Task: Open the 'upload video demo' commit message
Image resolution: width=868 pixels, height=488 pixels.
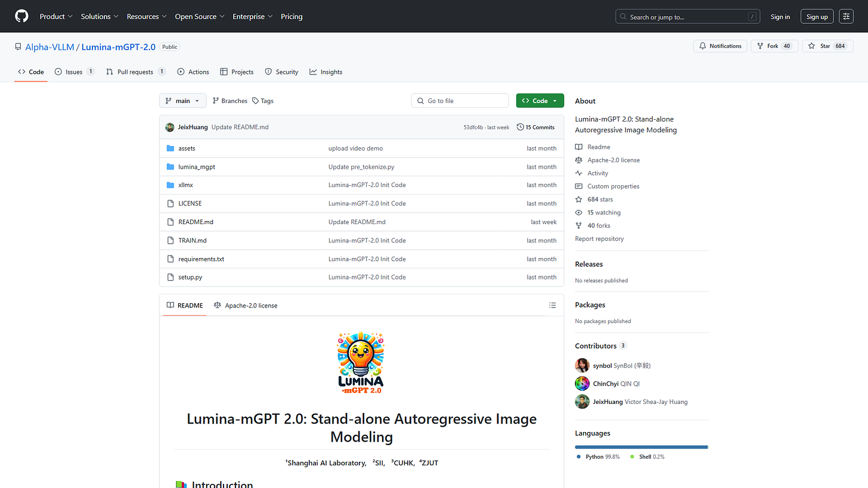Action: tap(355, 148)
